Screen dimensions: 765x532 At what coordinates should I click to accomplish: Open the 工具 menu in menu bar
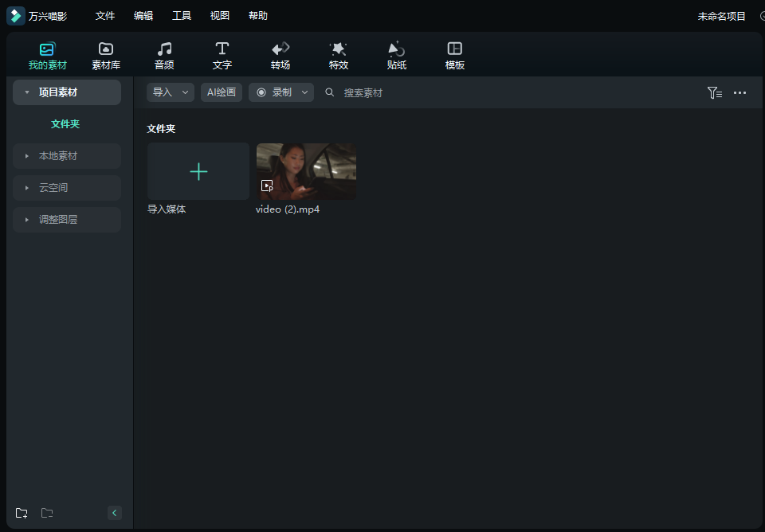click(x=182, y=16)
